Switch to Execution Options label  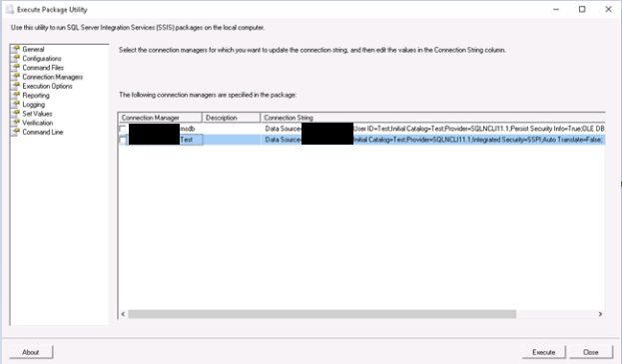click(48, 86)
